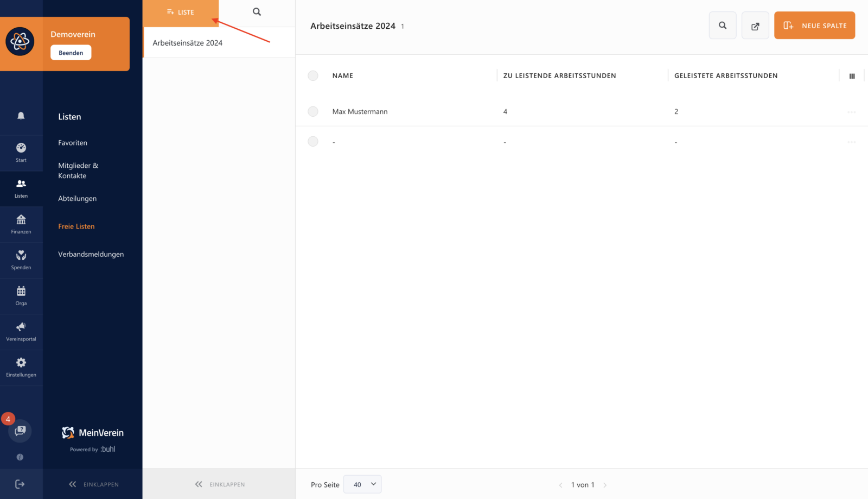Click the 1 von 1 page indicator
The width and height of the screenshot is (868, 499).
pyautogui.click(x=583, y=485)
